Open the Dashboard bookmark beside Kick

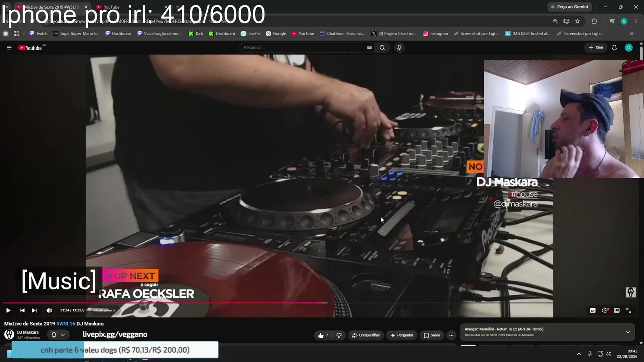pyautogui.click(x=222, y=34)
